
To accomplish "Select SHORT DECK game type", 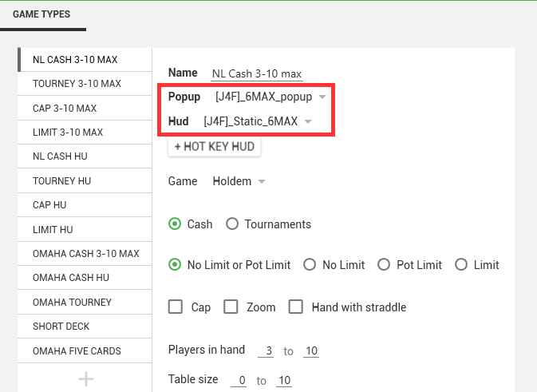I will (85, 327).
